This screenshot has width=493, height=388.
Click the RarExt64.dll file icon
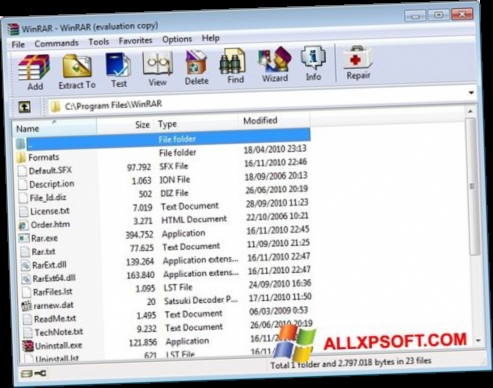tap(26, 279)
